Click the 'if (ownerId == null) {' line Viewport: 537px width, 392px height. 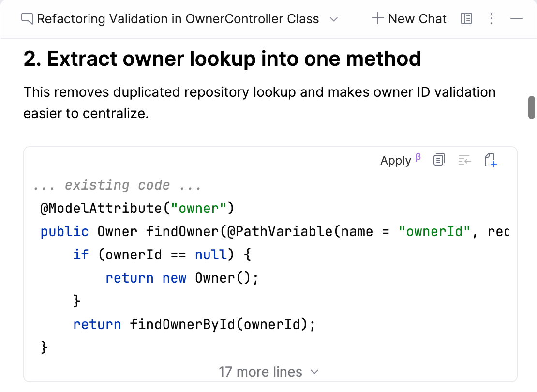(162, 255)
